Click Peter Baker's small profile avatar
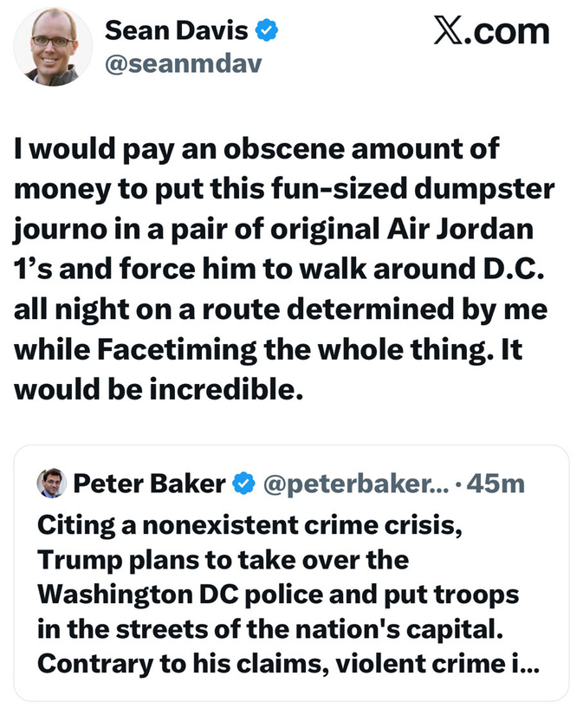The height and width of the screenshot is (728, 583). (51, 483)
